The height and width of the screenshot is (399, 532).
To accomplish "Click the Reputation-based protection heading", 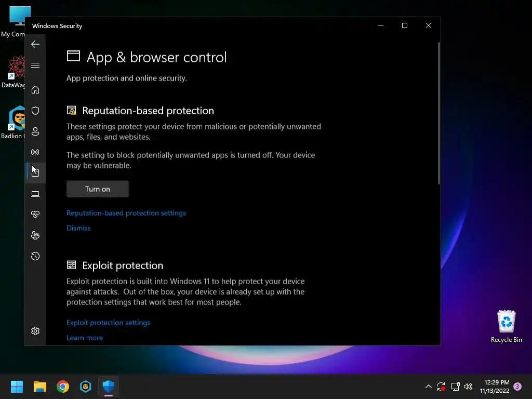I will [148, 111].
